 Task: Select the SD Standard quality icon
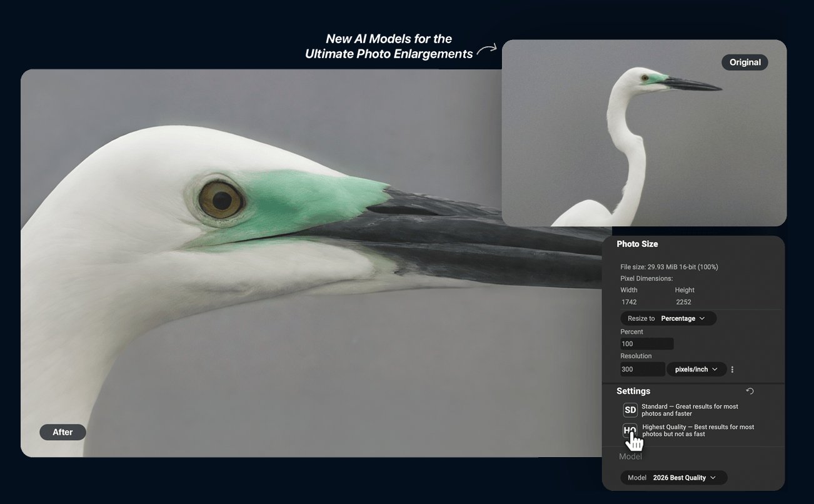630,410
